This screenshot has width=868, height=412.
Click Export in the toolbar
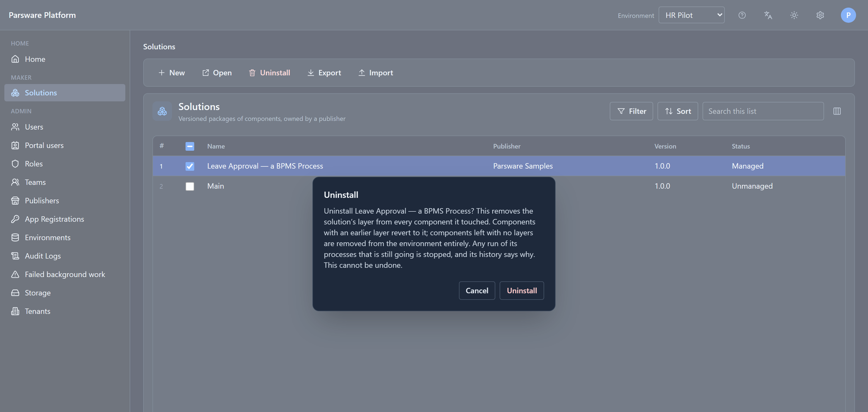(x=324, y=73)
